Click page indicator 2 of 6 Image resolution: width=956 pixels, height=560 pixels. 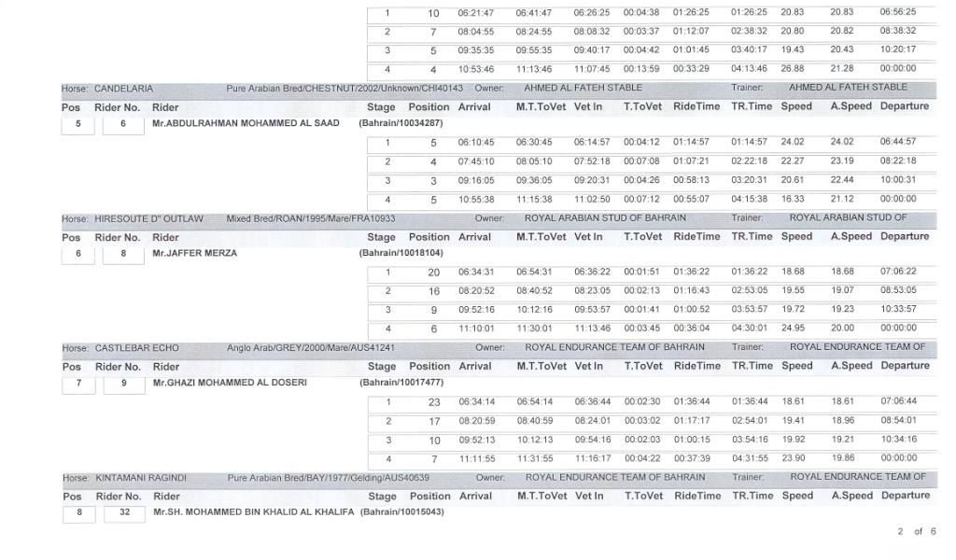click(917, 532)
